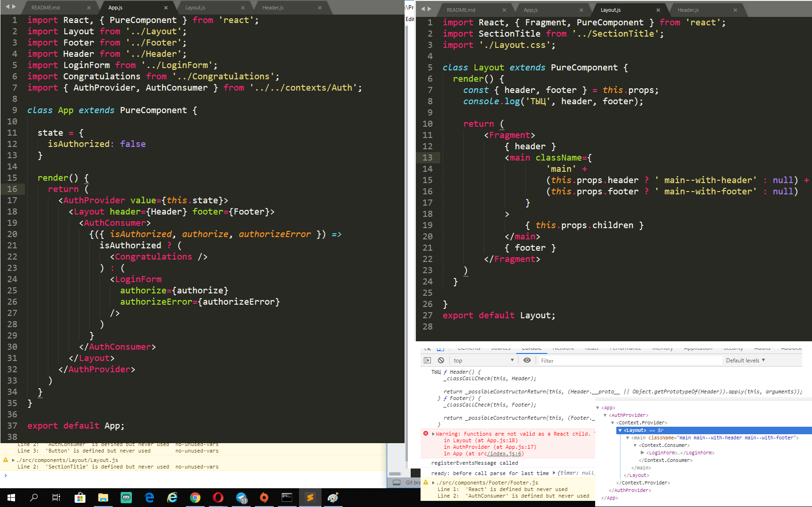Expand the <LoginForm> node
The height and width of the screenshot is (507, 812).
(x=643, y=453)
